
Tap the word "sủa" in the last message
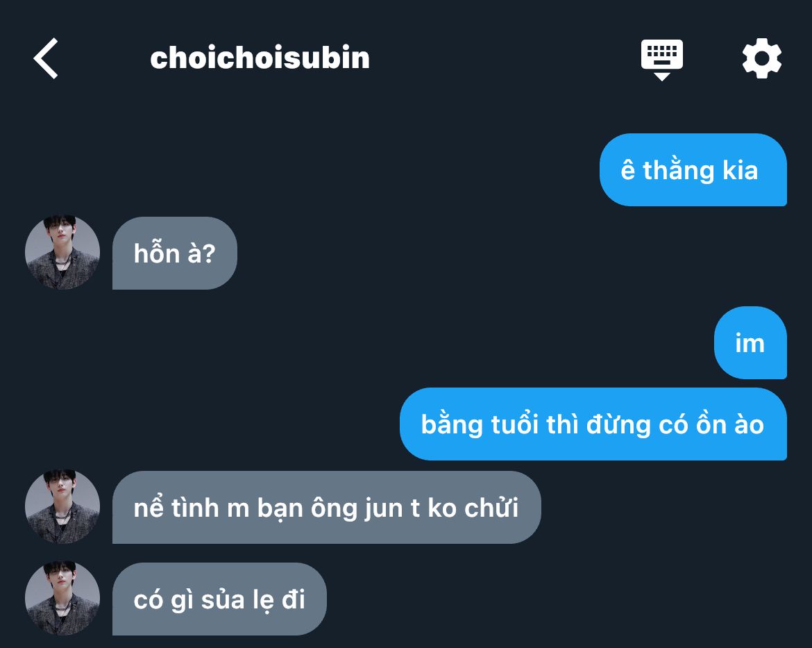coord(223,599)
